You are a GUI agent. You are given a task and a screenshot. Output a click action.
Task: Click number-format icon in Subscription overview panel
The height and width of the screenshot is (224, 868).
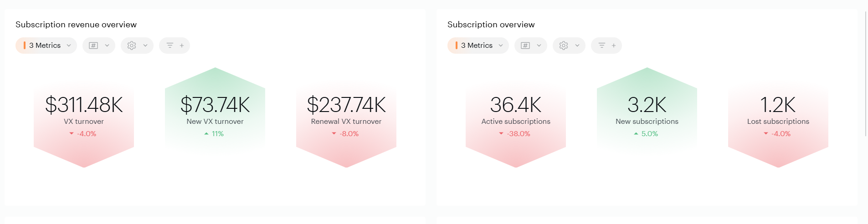[x=525, y=46]
